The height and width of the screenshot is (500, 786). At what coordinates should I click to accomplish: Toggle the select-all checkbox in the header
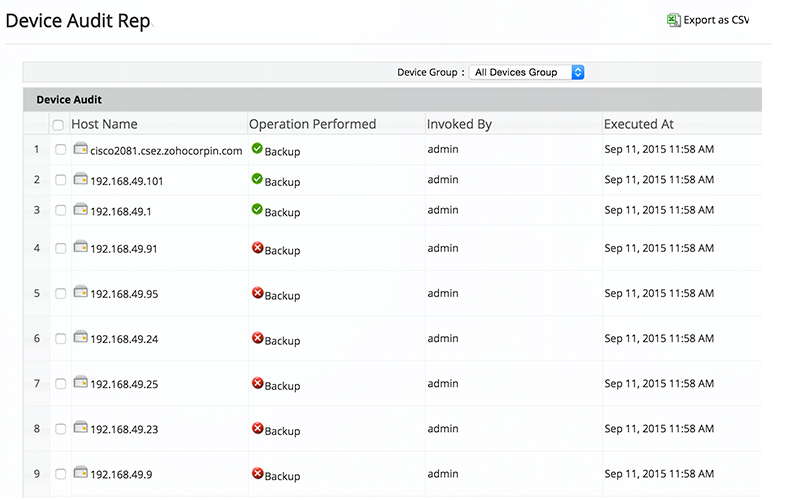58,125
